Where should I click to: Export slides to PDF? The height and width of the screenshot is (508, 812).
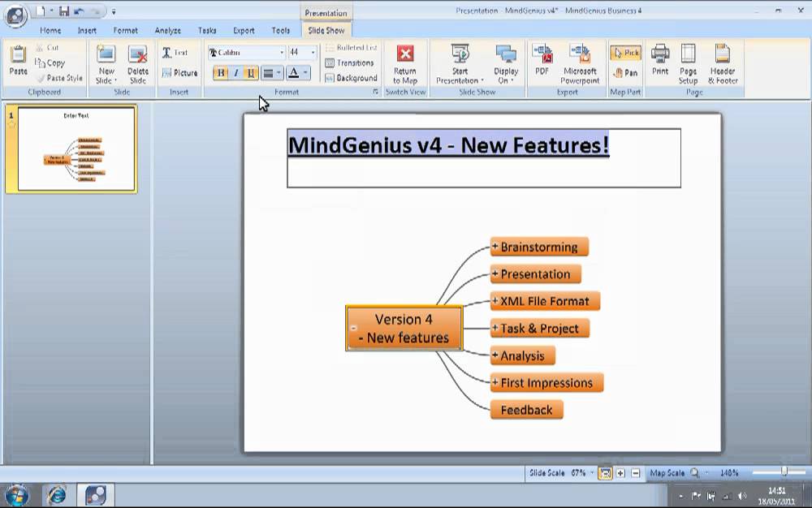[542, 61]
